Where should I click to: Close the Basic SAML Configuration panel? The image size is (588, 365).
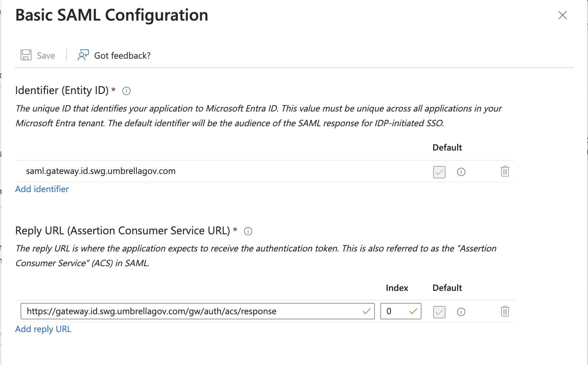(563, 15)
